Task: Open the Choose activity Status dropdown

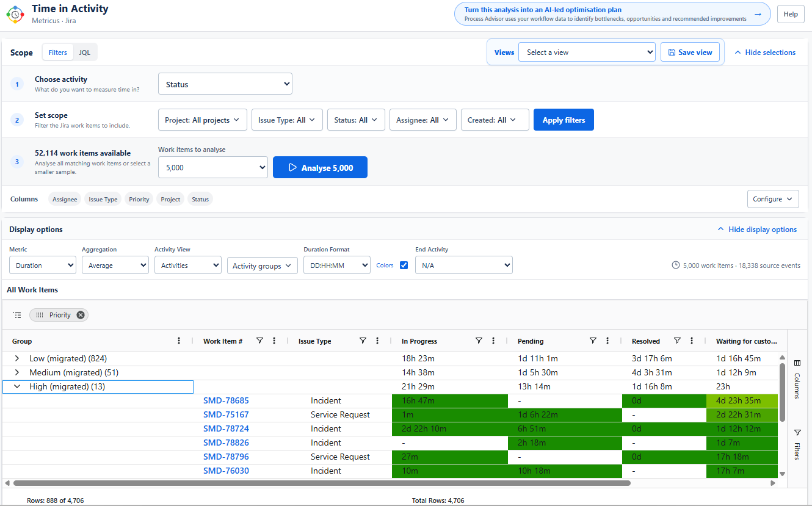Action: tap(225, 84)
